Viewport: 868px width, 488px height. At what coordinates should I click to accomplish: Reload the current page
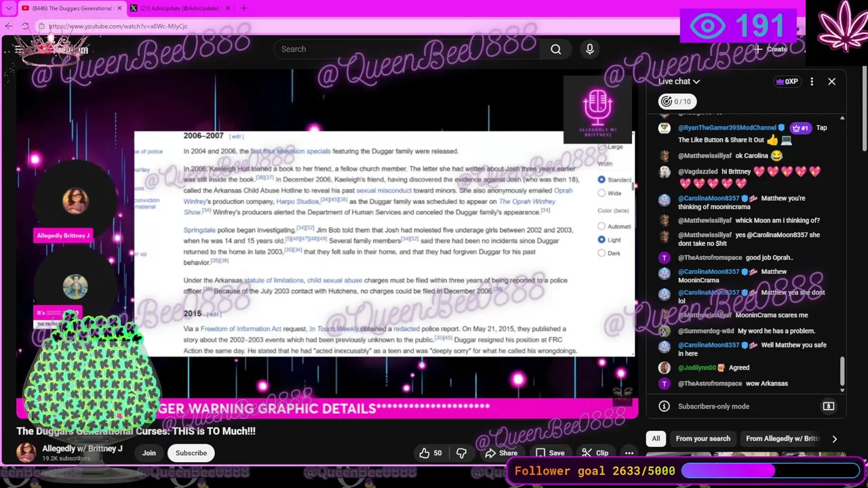[x=25, y=26]
